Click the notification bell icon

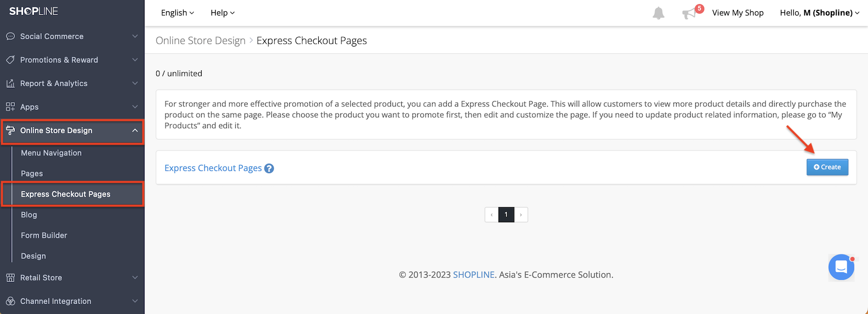[659, 13]
